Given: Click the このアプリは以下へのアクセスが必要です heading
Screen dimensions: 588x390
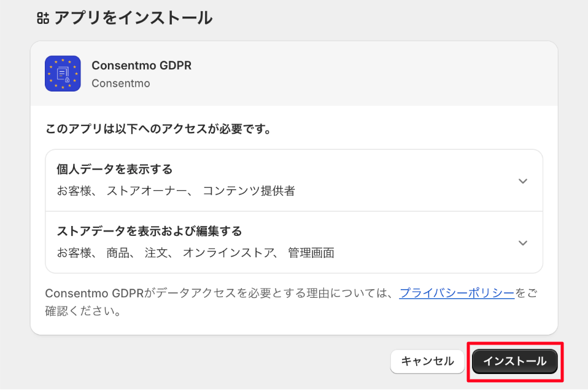Looking at the screenshot, I should 158,129.
